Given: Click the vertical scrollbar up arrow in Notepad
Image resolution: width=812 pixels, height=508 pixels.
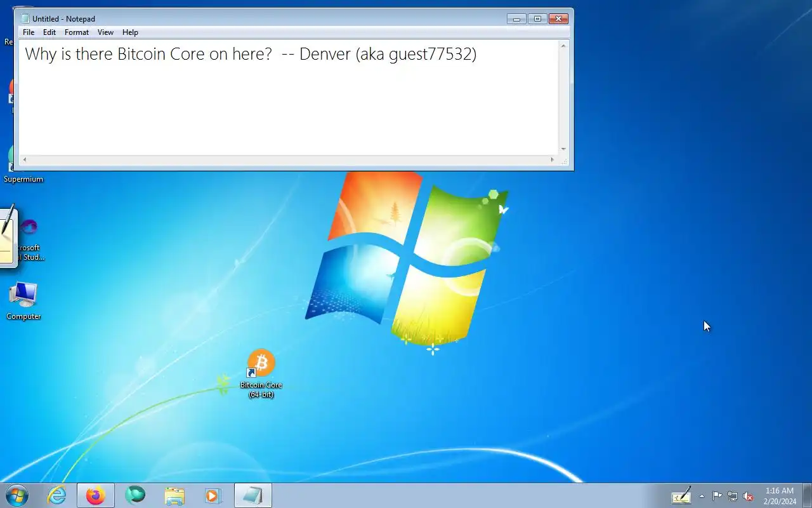Looking at the screenshot, I should pos(563,45).
